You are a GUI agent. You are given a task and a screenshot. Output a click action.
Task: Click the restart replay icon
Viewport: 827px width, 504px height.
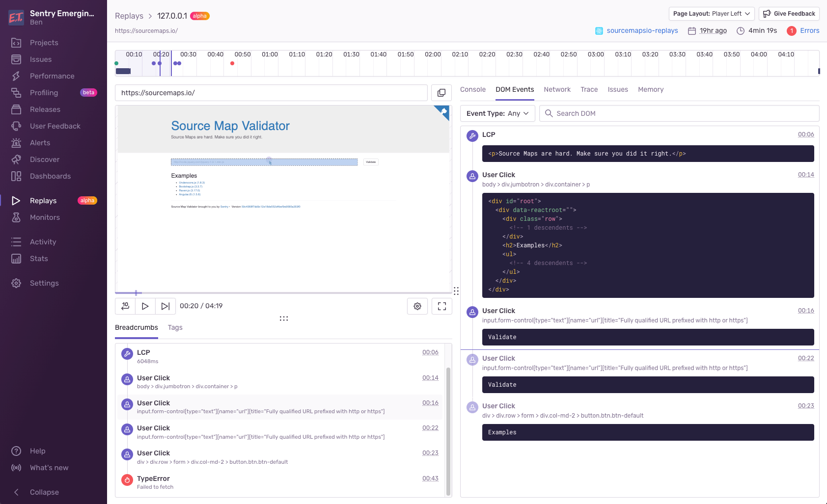tap(125, 306)
